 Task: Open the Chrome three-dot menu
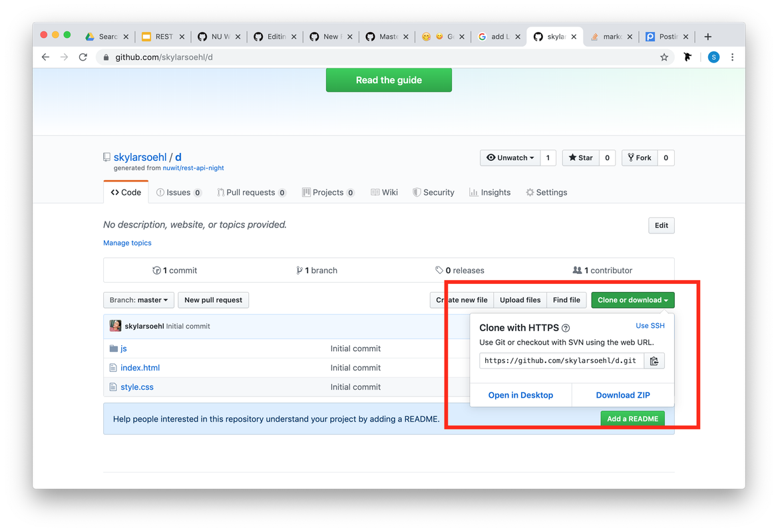[732, 57]
